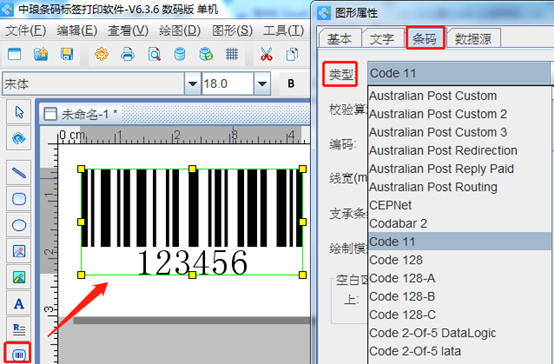Select the ellipse drawing tool

(19, 225)
